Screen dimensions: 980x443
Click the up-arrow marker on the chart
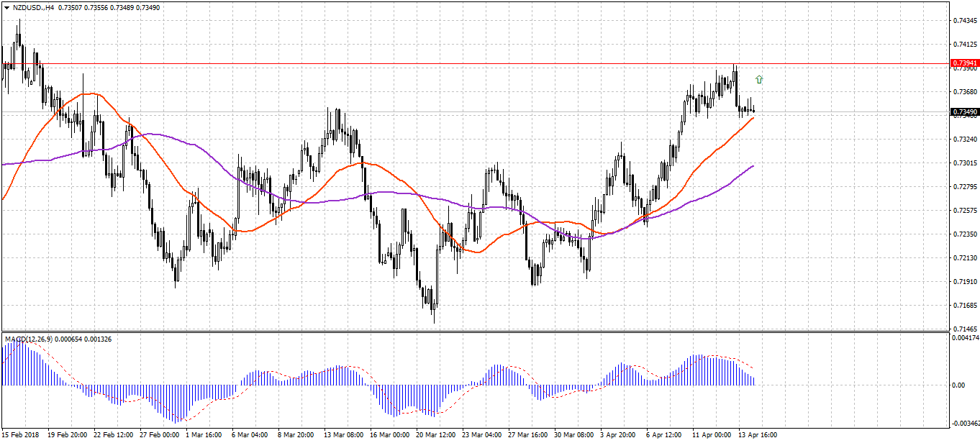tap(758, 79)
